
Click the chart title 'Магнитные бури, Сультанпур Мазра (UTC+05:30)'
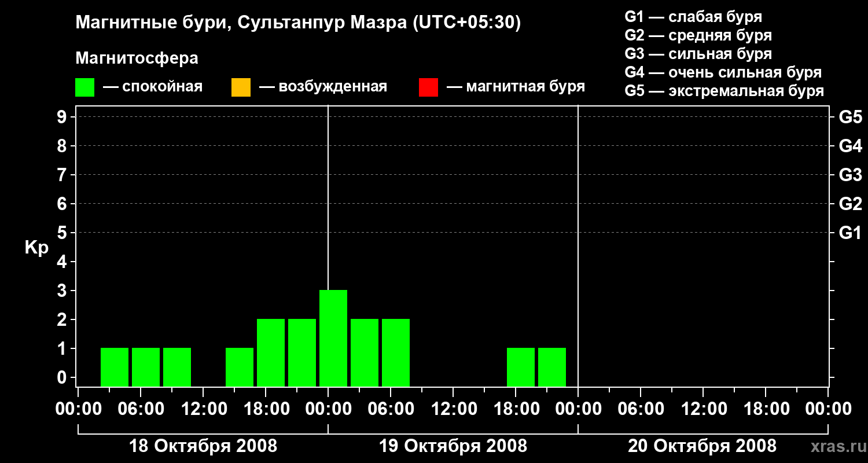[x=299, y=23]
